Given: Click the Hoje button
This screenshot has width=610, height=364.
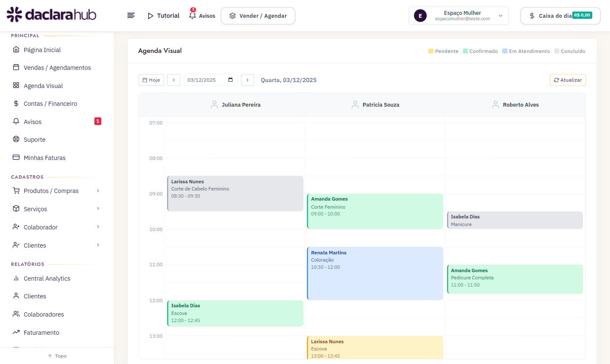Looking at the screenshot, I should pyautogui.click(x=151, y=80).
